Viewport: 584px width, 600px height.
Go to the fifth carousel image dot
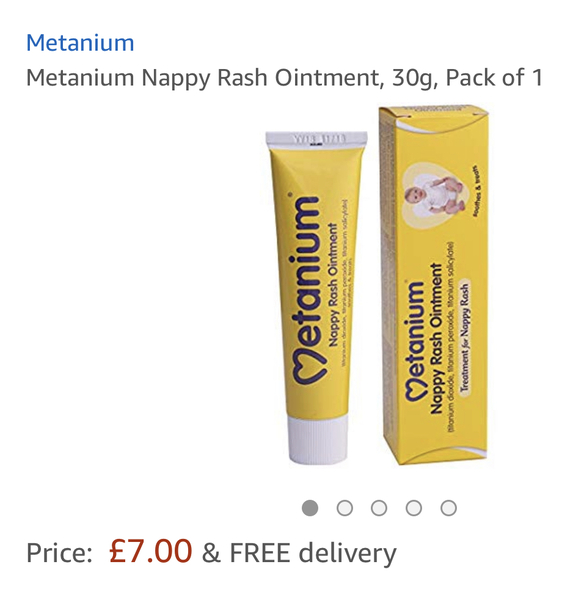click(x=449, y=508)
